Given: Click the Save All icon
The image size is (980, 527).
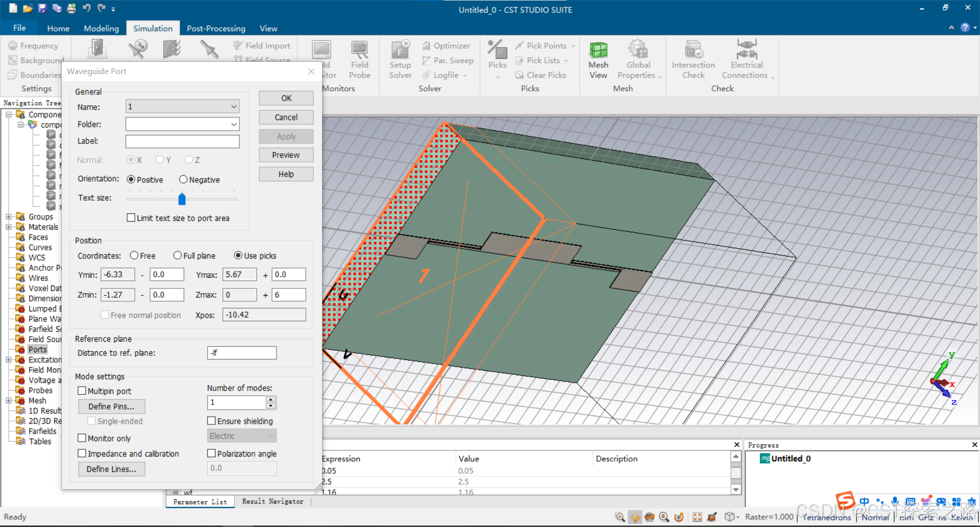Looking at the screenshot, I should 57,8.
